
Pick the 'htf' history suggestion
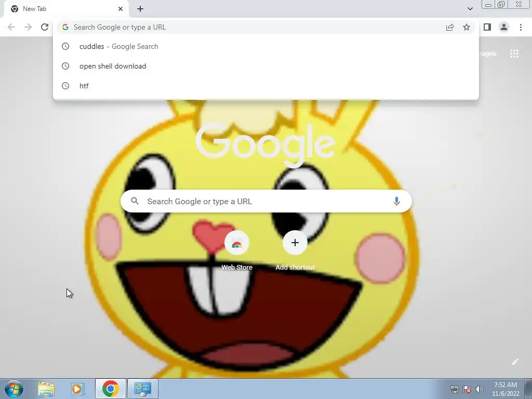266,86
